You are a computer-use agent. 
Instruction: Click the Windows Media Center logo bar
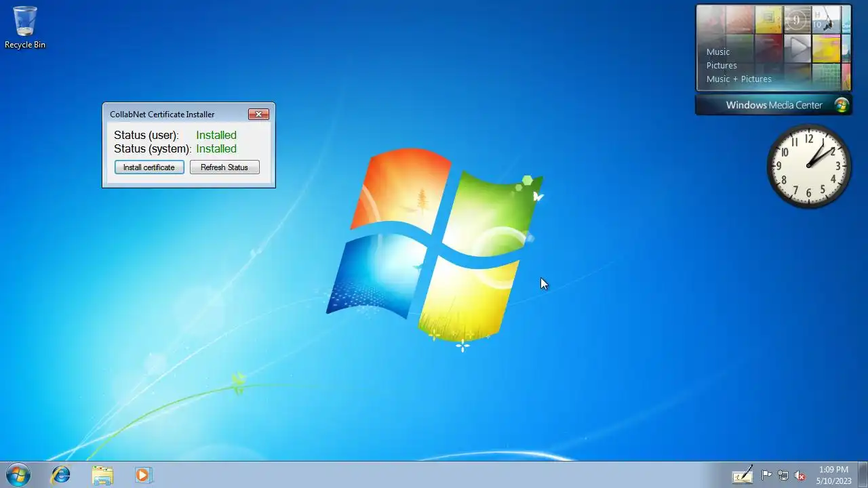(774, 105)
